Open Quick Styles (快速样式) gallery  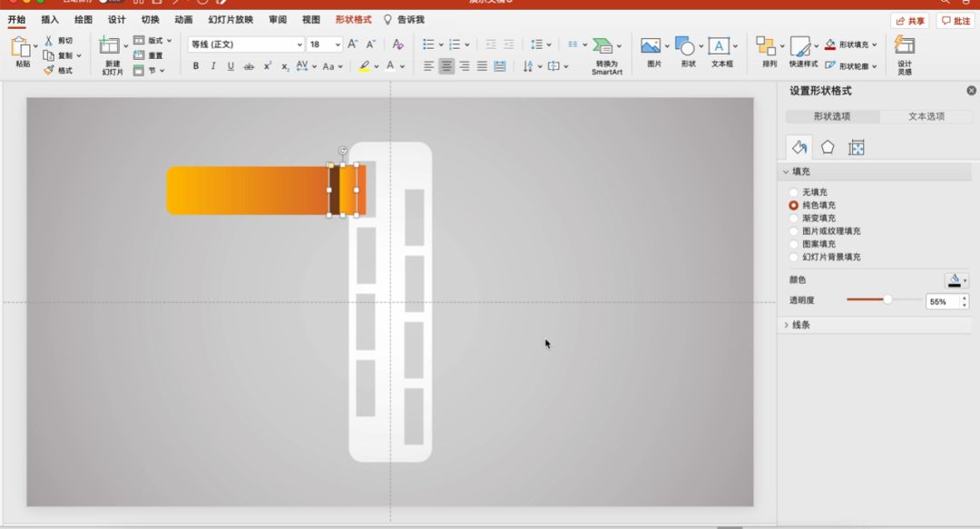[800, 46]
